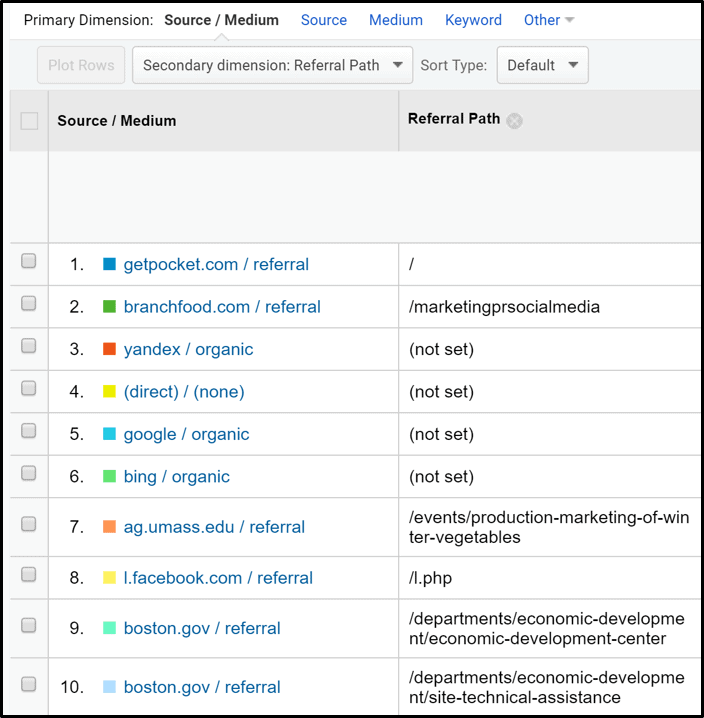704x718 pixels.
Task: Select the economic-development-center referral path text
Action: 546,628
